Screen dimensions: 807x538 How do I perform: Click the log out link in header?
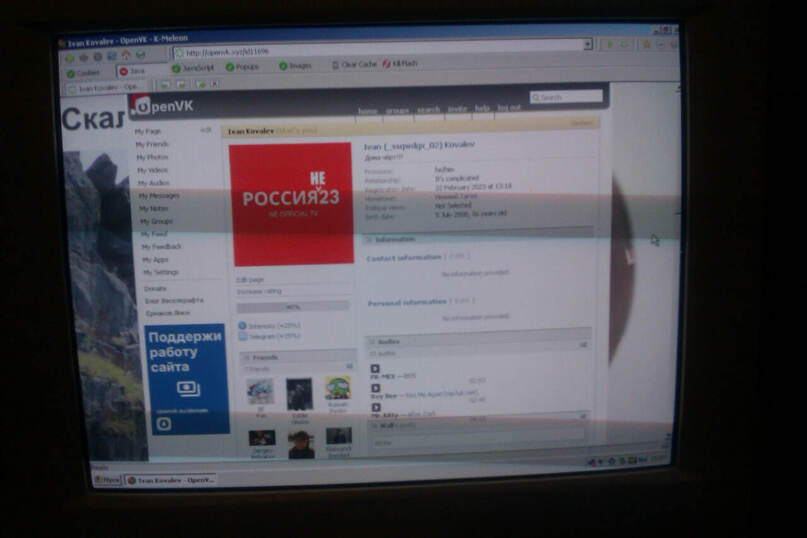[x=508, y=108]
